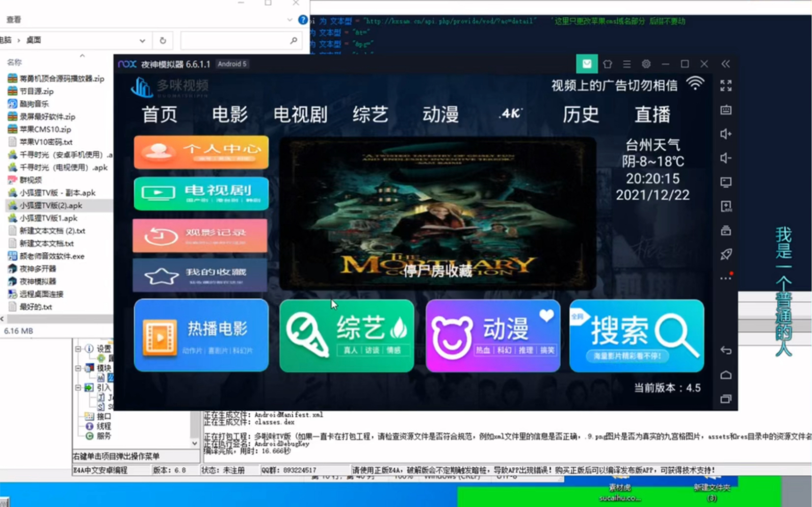Viewport: 812px width, 507px height.
Task: Open 我的收藏 favorites button
Action: point(200,275)
